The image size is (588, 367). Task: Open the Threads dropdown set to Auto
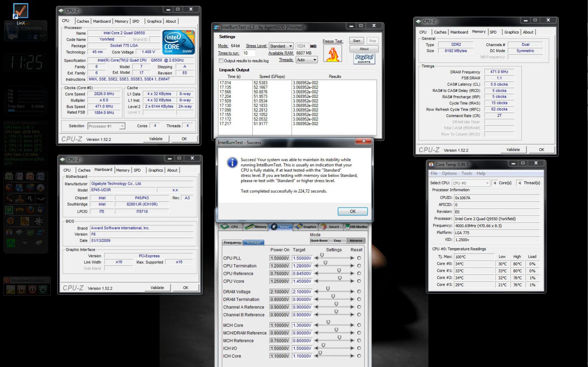(306, 60)
